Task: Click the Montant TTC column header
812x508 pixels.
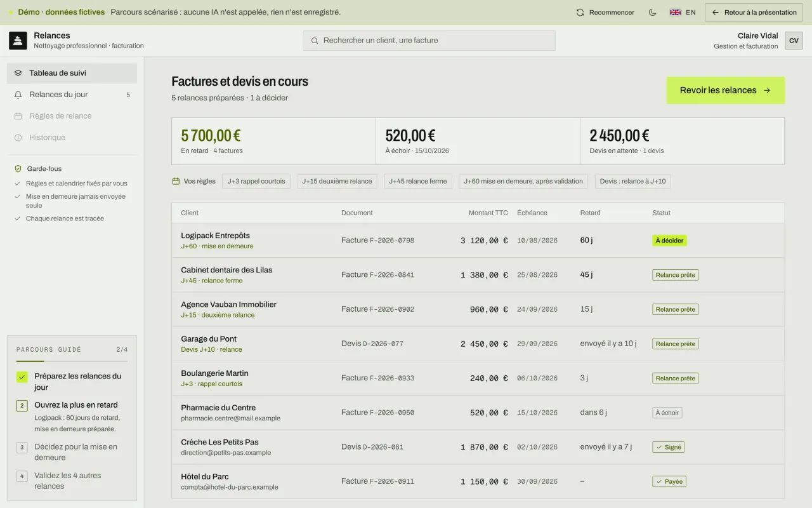Action: 488,213
